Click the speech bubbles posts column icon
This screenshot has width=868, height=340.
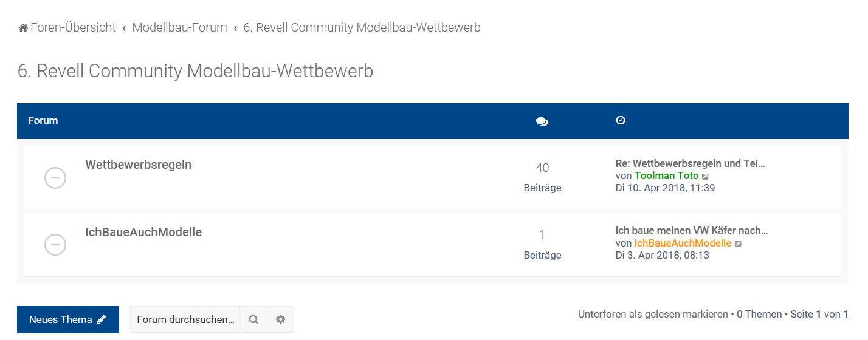542,121
